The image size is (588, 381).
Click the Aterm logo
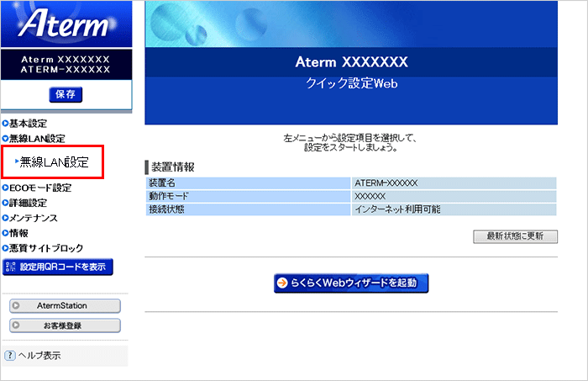[x=66, y=24]
